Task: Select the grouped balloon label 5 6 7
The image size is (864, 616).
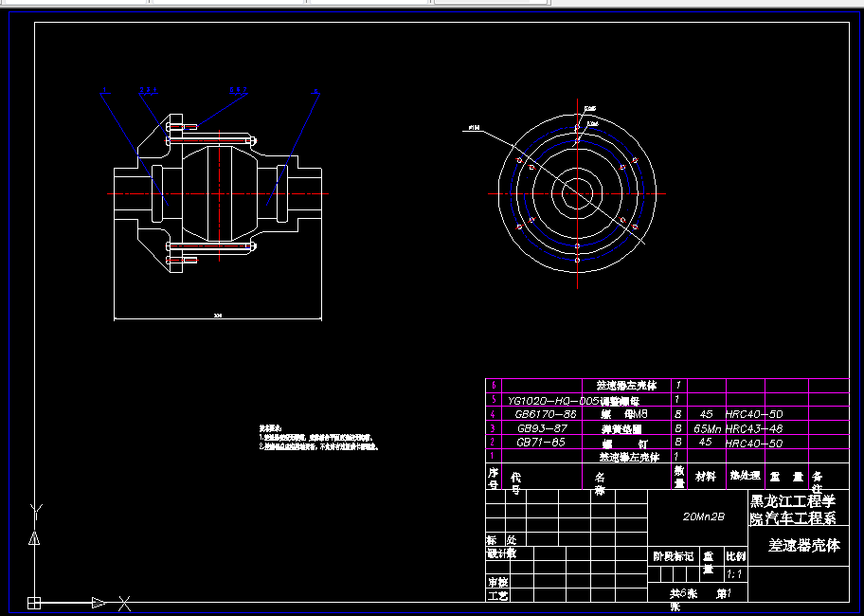Action: coord(238,89)
